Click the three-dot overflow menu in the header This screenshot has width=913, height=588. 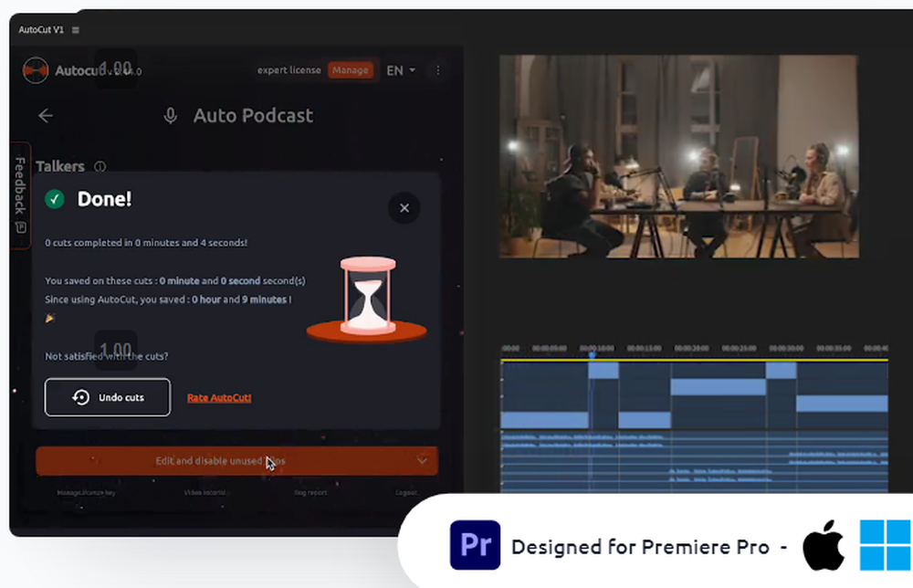click(x=436, y=70)
